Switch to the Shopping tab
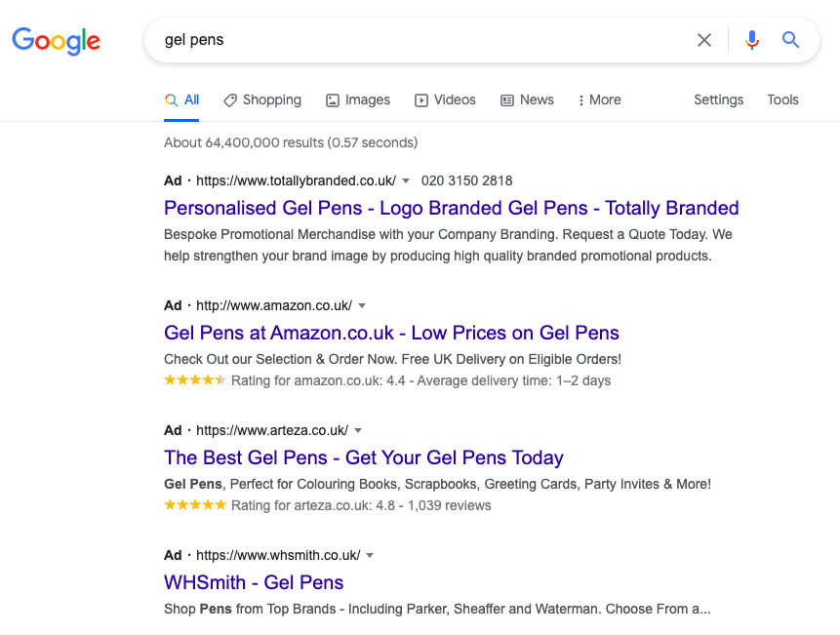 coord(262,100)
